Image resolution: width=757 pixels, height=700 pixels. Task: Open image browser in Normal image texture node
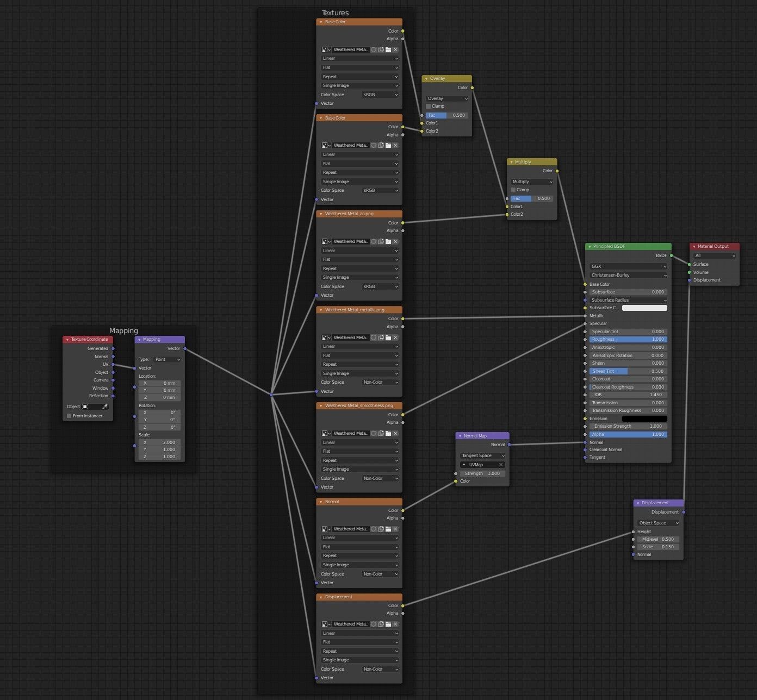click(x=326, y=529)
